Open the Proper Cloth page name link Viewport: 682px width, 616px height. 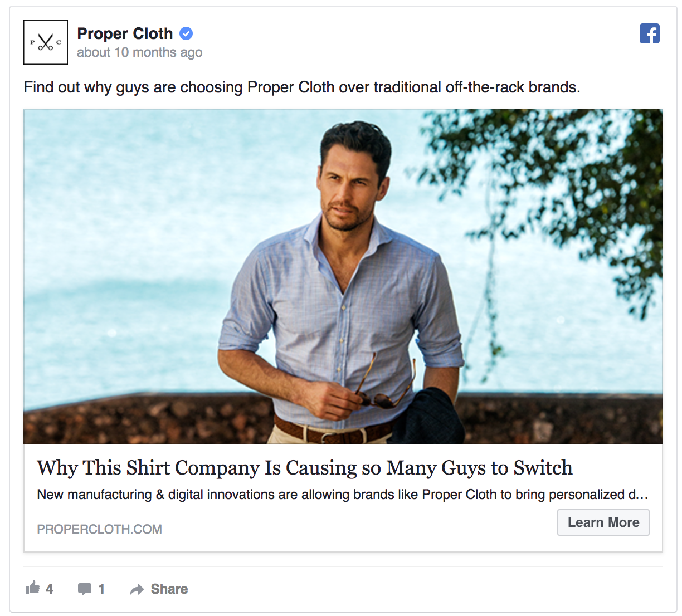click(x=125, y=34)
